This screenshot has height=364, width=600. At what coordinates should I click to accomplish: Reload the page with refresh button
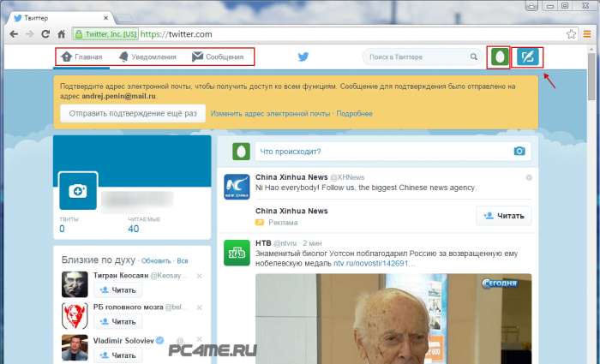(45, 34)
